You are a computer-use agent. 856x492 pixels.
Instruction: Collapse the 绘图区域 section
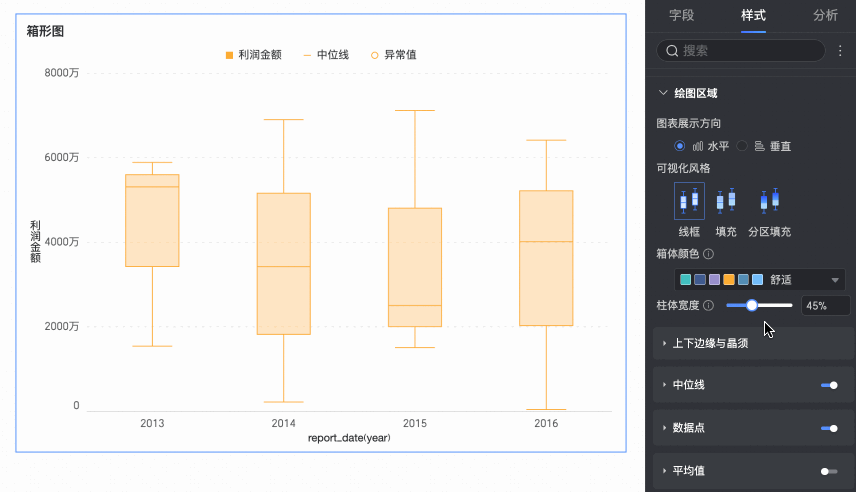(663, 93)
